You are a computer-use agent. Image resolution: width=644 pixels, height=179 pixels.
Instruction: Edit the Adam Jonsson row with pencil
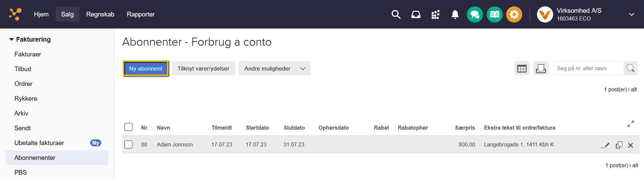click(x=605, y=145)
